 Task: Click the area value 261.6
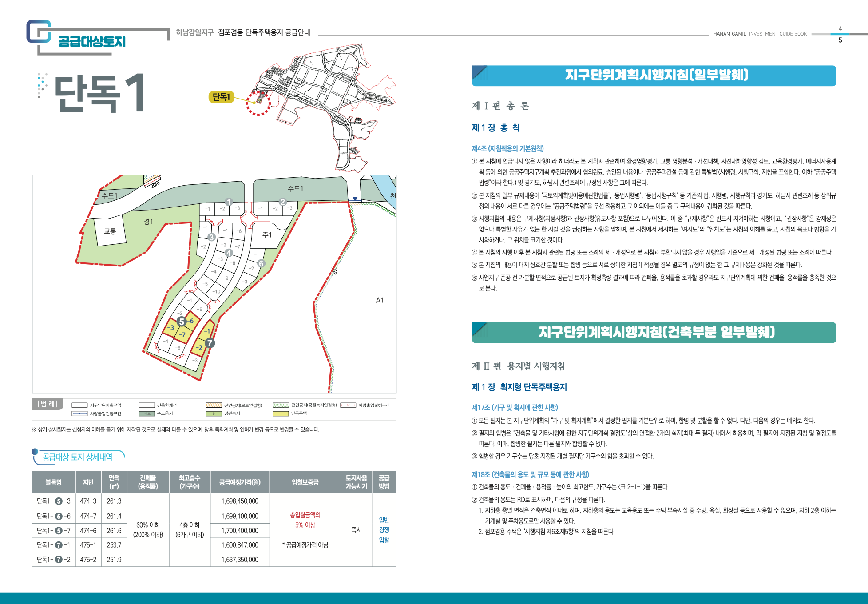(114, 531)
